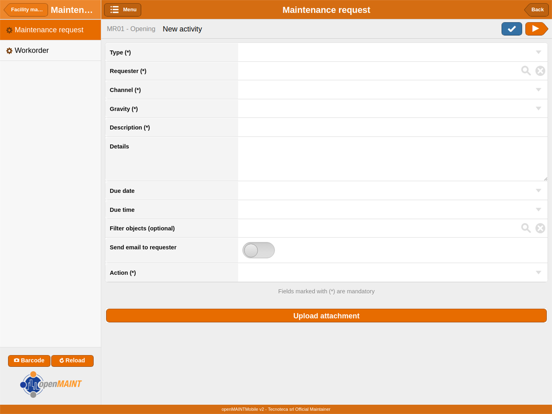Click the orange play advance button
The height and width of the screenshot is (414, 552).
coord(536,29)
